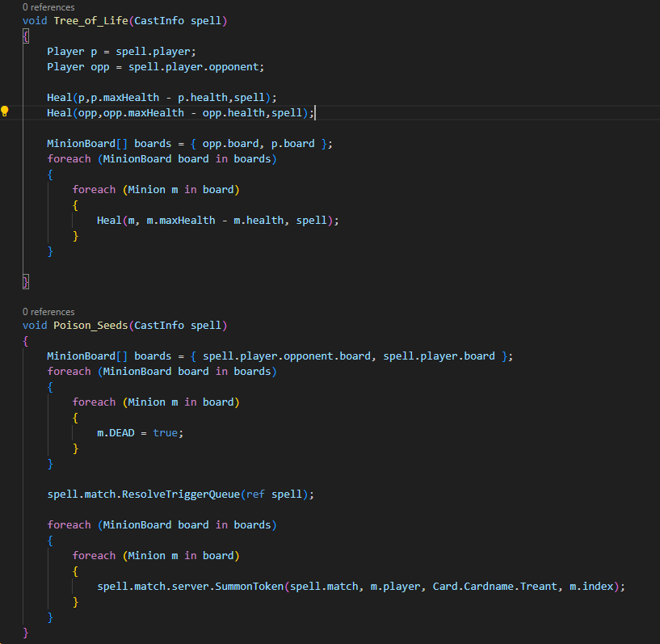Image resolution: width=660 pixels, height=644 pixels.
Task: Place cursor in Heal(opp, ...) line
Action: click(180, 113)
